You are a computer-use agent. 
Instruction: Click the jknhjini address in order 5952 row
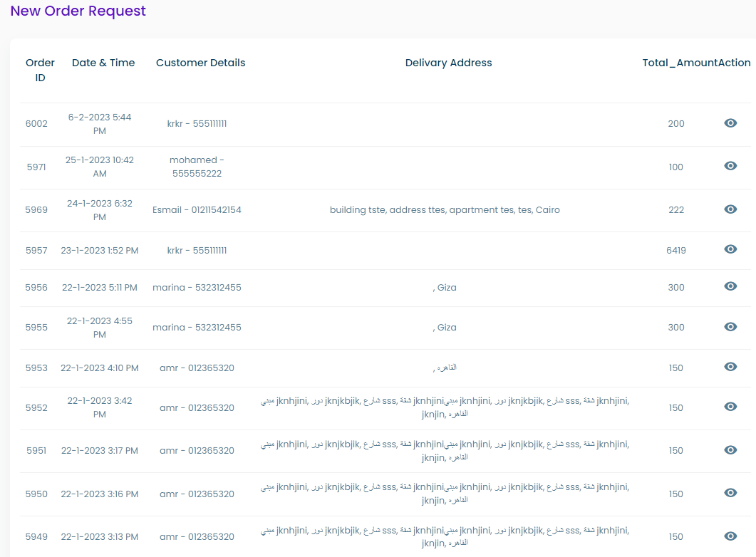[445, 407]
